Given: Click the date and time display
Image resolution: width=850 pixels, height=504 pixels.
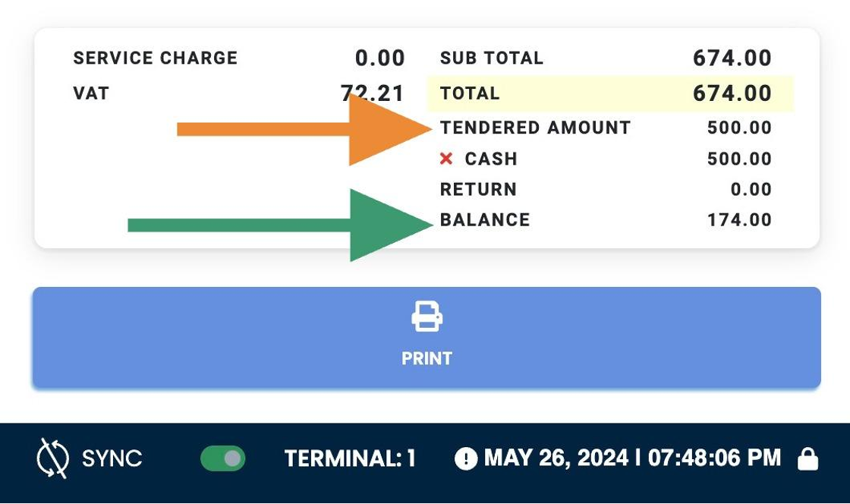Looking at the screenshot, I should pyautogui.click(x=632, y=458).
